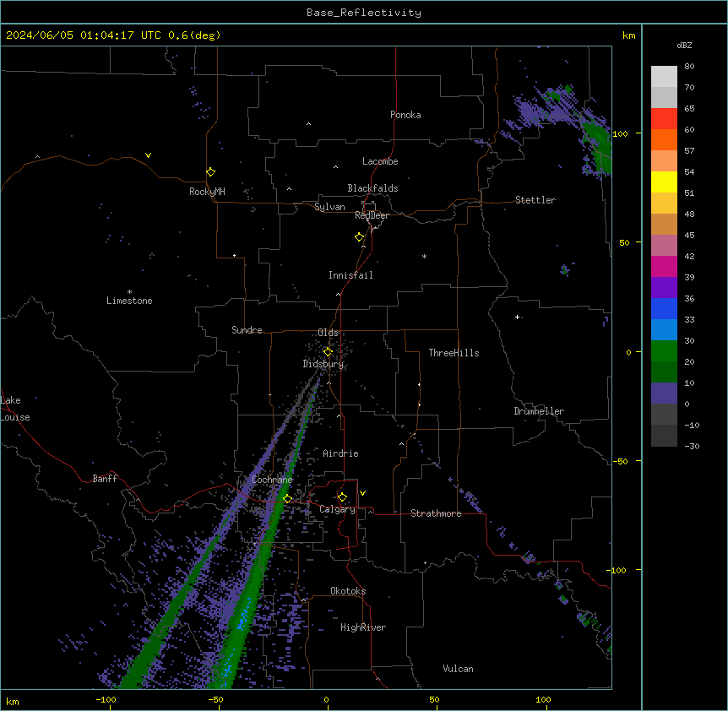
Task: Click the white 80 dBZ legend swatch
Action: pos(664,77)
